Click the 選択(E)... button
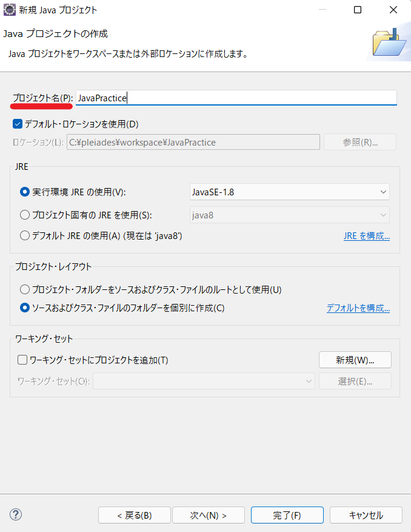Screen dimensions: 411x532 [x=355, y=381]
